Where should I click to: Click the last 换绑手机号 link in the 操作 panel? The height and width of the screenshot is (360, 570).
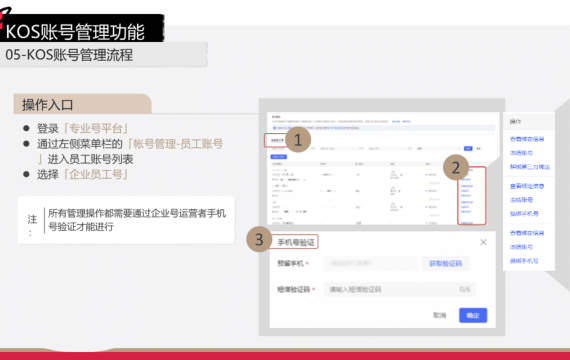coord(524,261)
